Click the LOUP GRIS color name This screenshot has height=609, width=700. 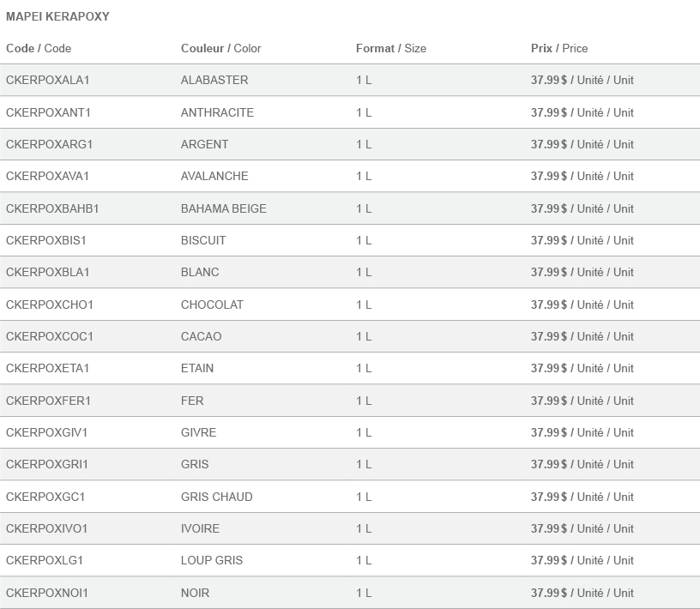point(212,560)
